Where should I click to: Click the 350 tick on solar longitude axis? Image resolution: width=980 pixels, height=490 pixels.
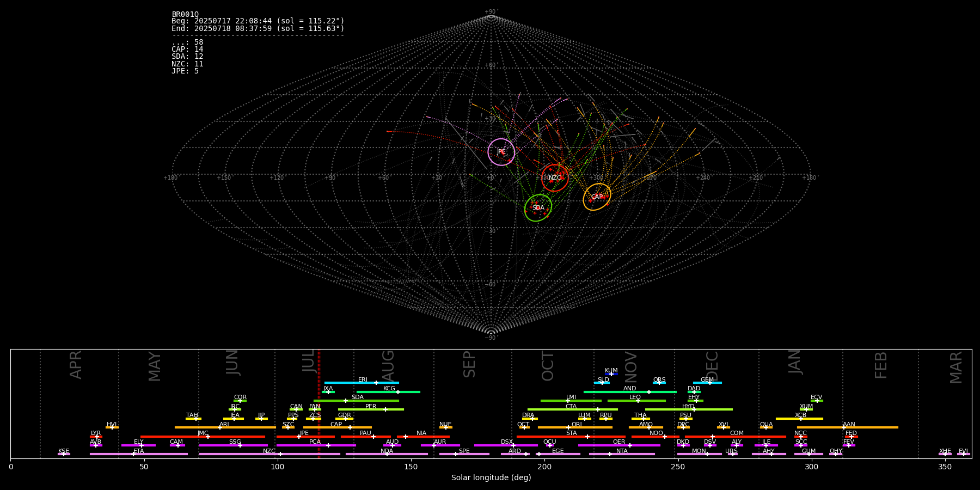click(x=945, y=467)
